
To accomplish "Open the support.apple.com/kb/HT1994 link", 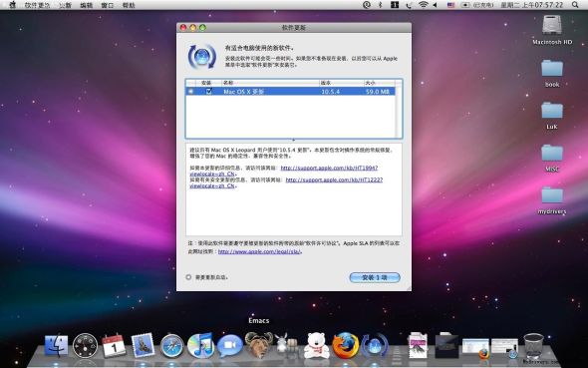I will pos(329,168).
